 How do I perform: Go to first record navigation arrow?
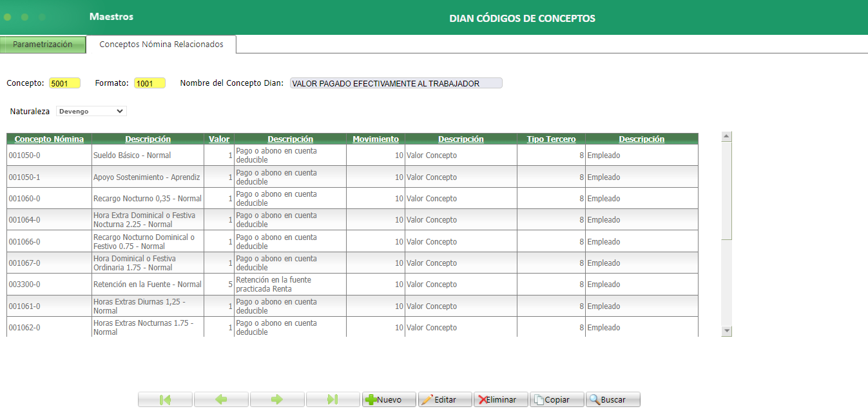165,399
